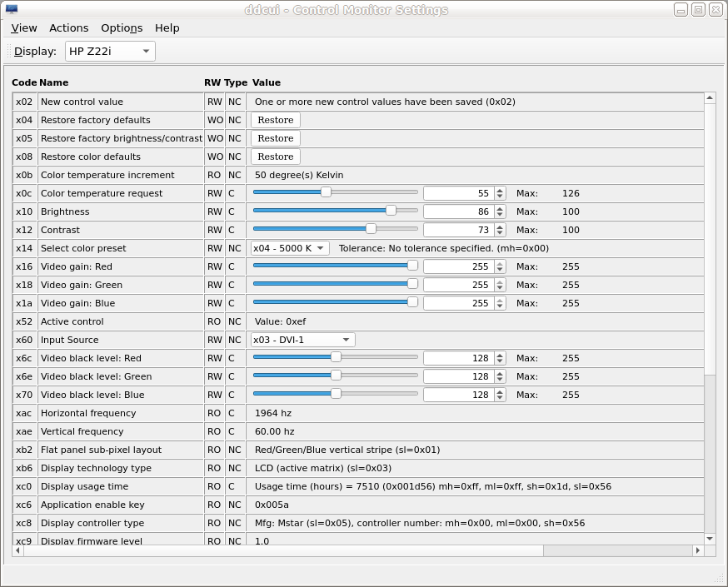
Task: Click the ddcui monitor icon in the title bar
Action: point(13,9)
